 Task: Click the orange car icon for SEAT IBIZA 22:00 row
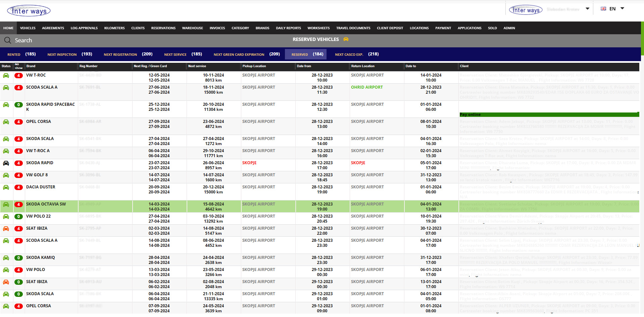(6, 229)
